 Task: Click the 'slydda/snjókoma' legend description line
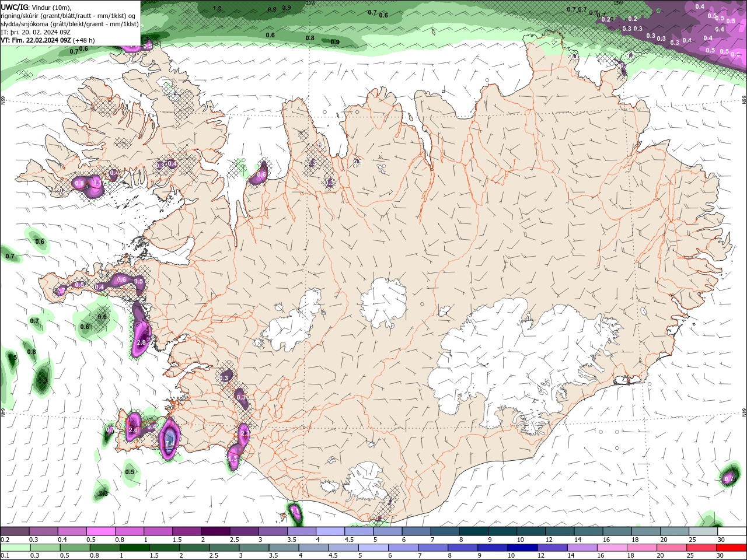click(x=69, y=24)
